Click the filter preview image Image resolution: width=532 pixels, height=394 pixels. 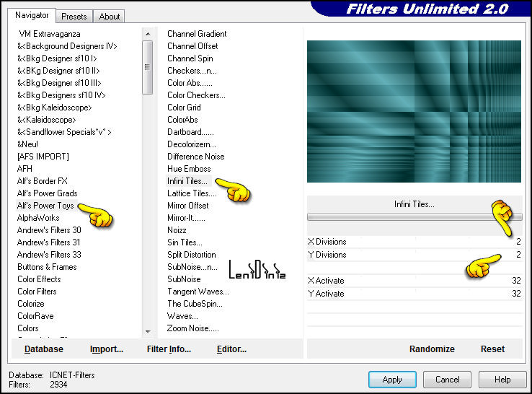pos(414,111)
